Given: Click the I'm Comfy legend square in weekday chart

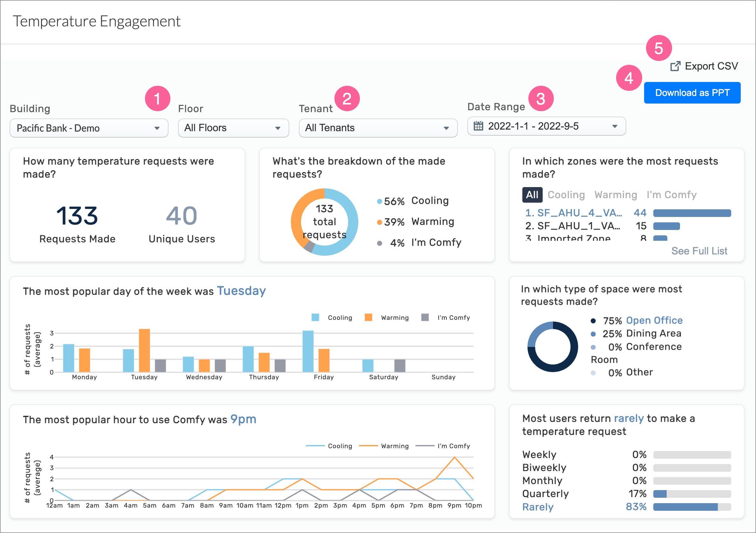Looking at the screenshot, I should [425, 317].
